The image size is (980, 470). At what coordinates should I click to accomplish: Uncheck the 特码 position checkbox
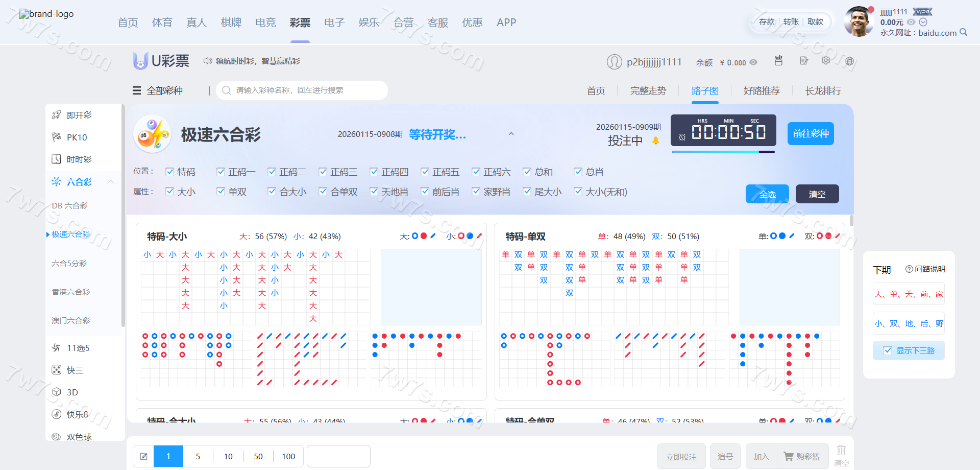tap(170, 172)
